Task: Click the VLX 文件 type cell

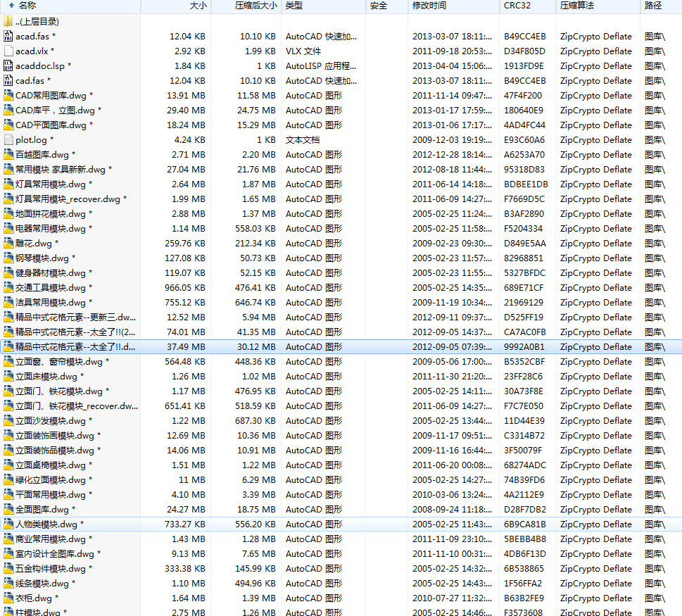Action: coord(303,51)
